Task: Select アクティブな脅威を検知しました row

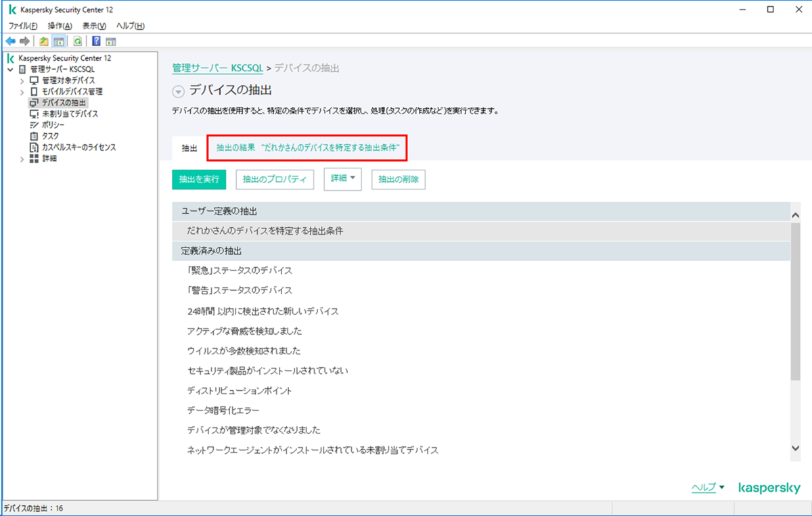Action: tap(481, 331)
